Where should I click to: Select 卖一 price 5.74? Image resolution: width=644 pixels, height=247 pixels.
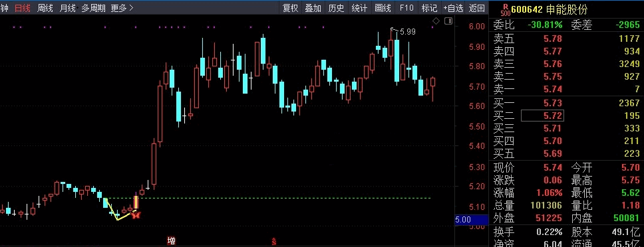[x=552, y=89]
